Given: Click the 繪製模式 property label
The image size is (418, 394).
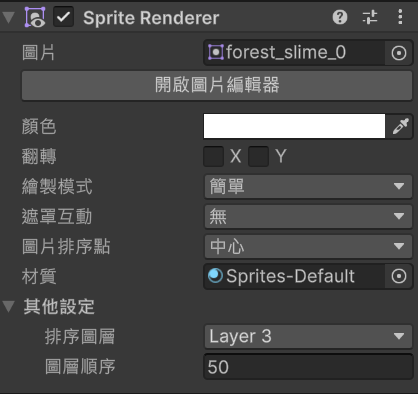Looking at the screenshot, I should tap(57, 186).
